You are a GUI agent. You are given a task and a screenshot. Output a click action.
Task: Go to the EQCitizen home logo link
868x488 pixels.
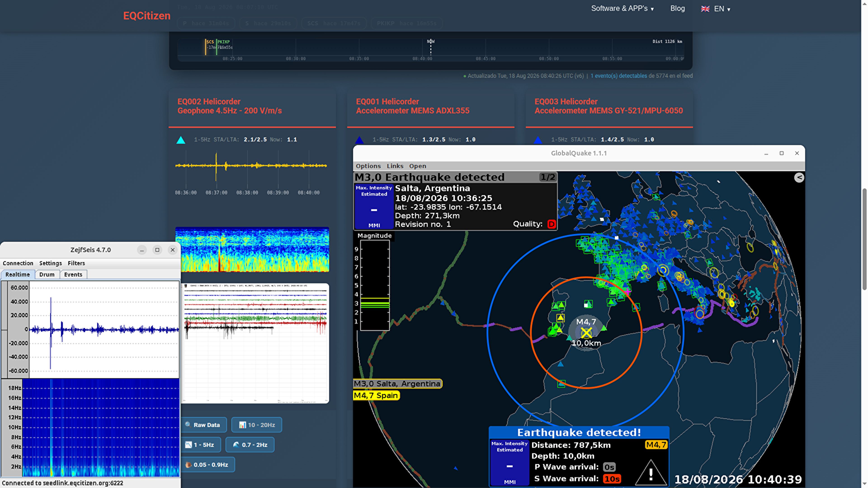point(146,16)
